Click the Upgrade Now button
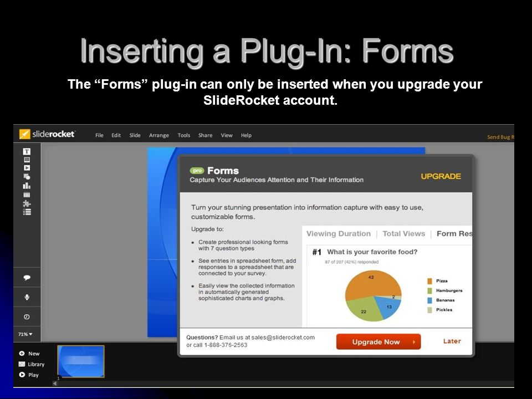 click(378, 342)
